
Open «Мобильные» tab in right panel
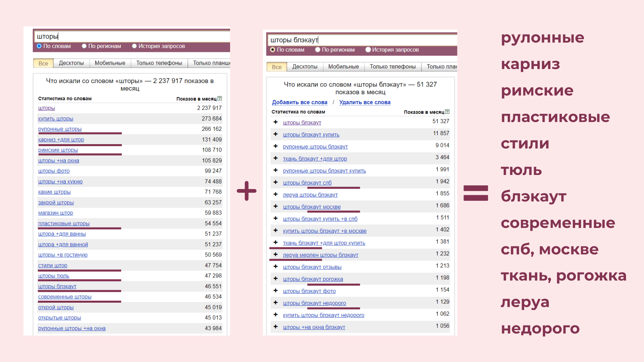coord(343,67)
